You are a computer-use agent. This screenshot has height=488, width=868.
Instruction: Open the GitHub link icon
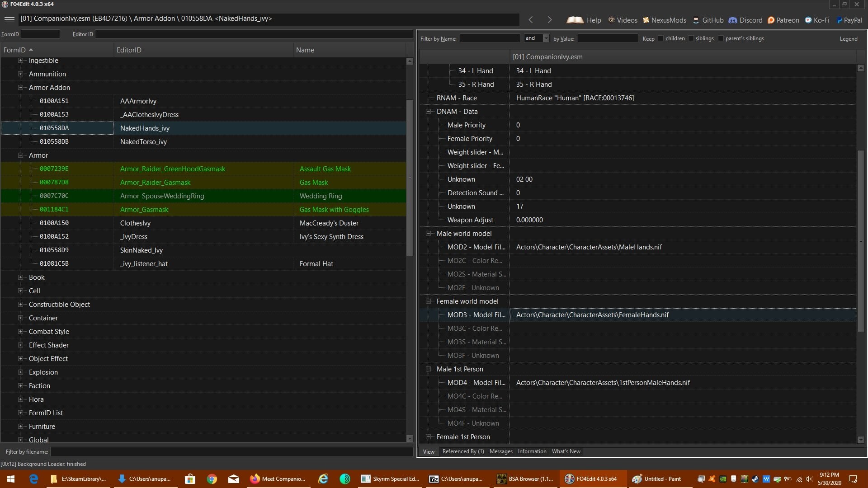click(696, 20)
